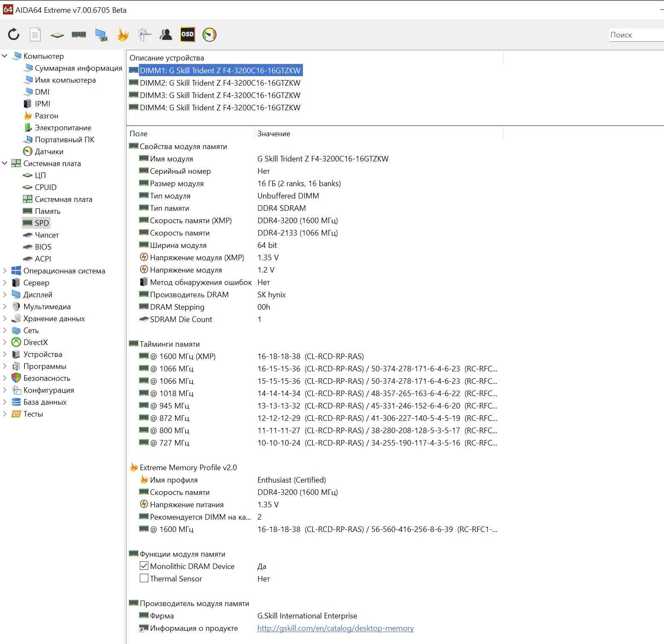664x644 pixels.
Task: Select DIMM4 G Skill Trident Z entry
Action: pyautogui.click(x=220, y=107)
